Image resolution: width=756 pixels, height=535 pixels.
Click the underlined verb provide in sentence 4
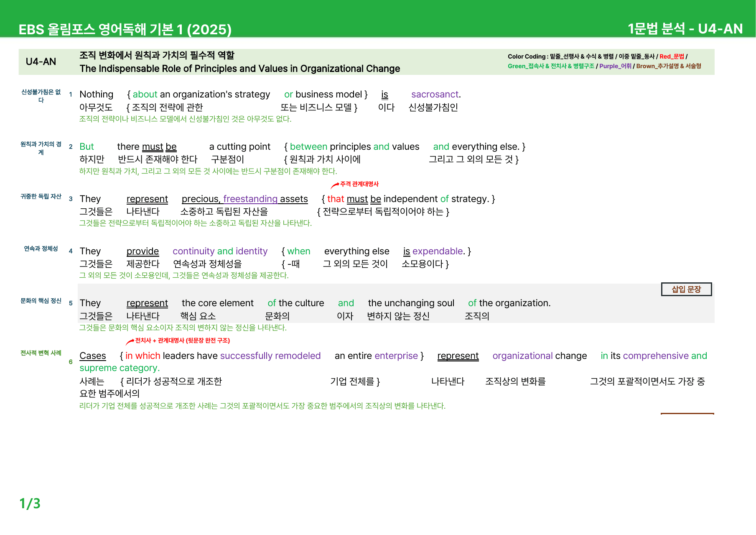click(143, 251)
